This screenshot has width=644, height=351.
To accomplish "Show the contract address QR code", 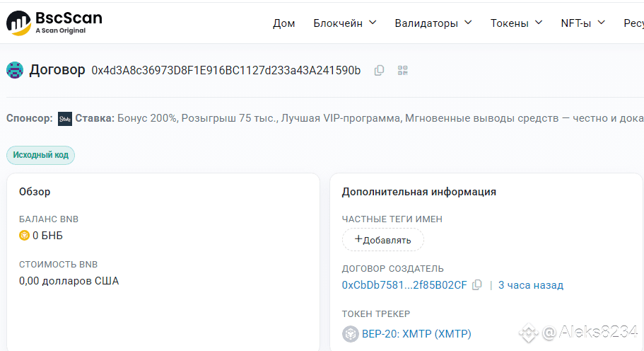I will pyautogui.click(x=403, y=70).
